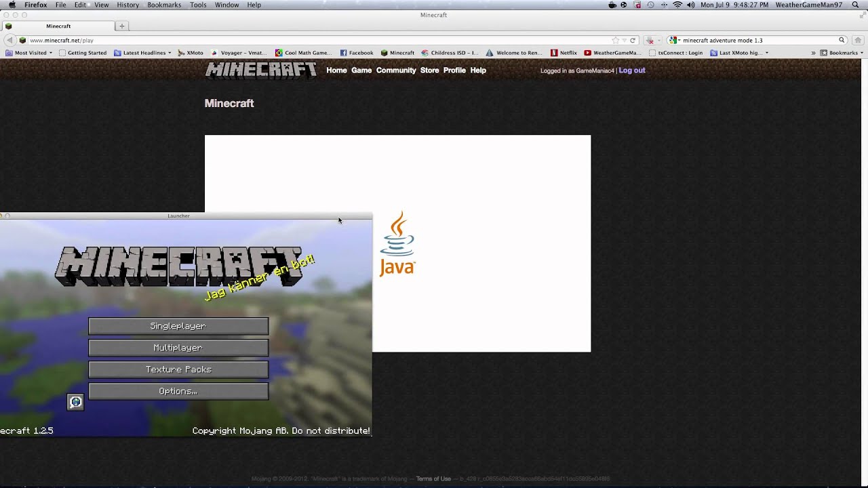The height and width of the screenshot is (488, 868).
Task: Click the search field with minecraft adventure mode
Action: coord(758,40)
